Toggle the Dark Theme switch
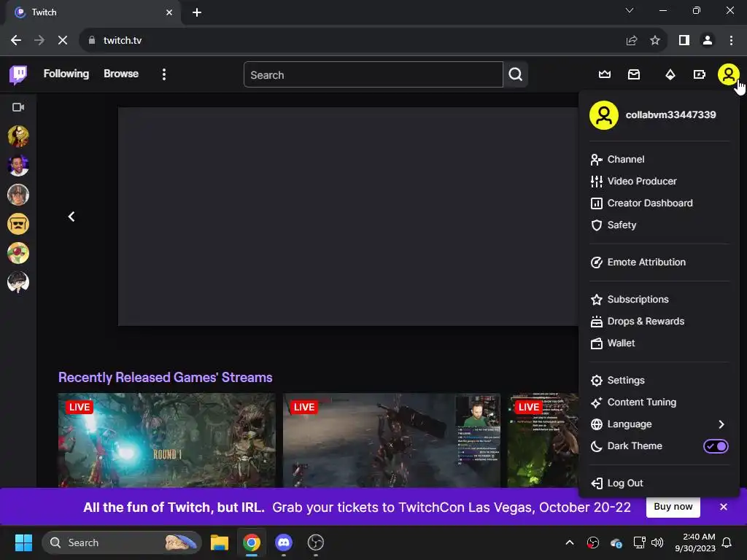 [x=716, y=446]
